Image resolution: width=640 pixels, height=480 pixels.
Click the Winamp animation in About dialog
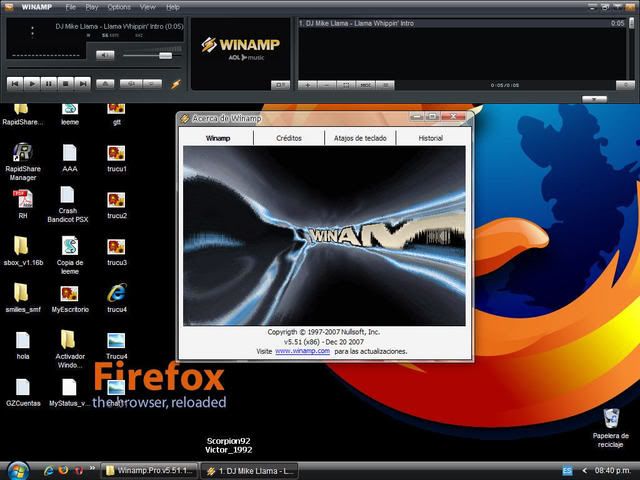coord(324,236)
